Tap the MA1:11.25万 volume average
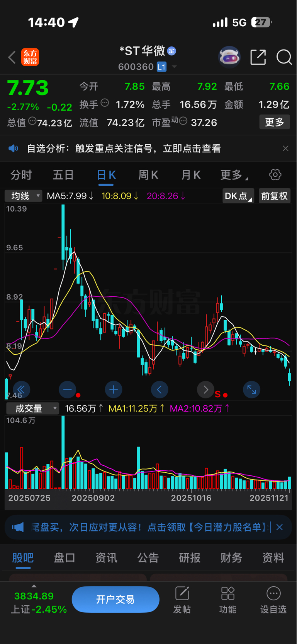Viewport: 297px width, 644px height. (x=137, y=408)
